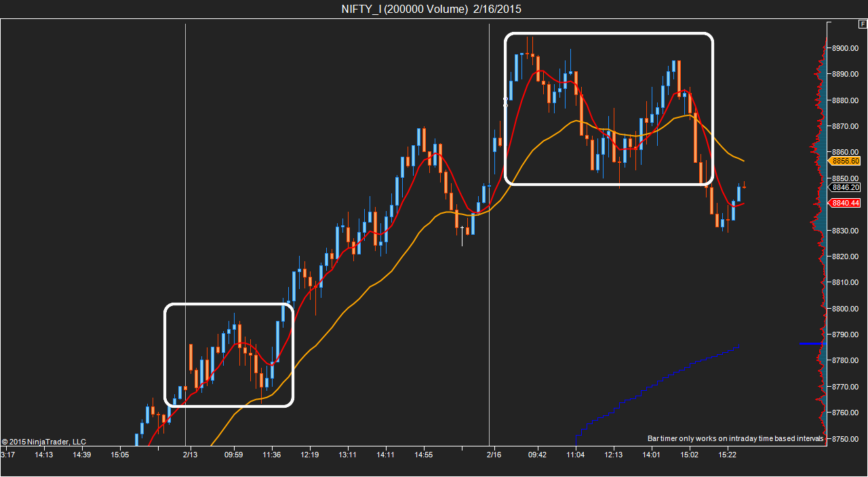Click the bar timer intraday intervals message
868x477 pixels.
coord(736,439)
